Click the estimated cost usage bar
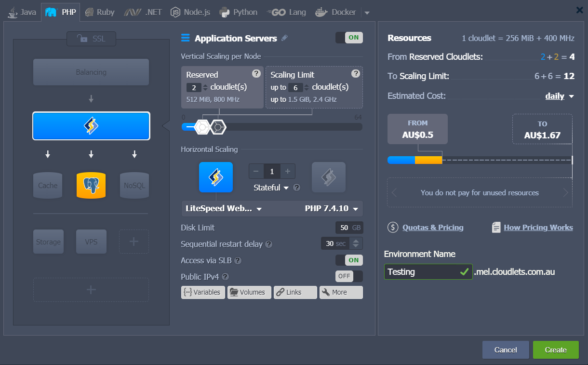This screenshot has width=588, height=365. [x=480, y=160]
